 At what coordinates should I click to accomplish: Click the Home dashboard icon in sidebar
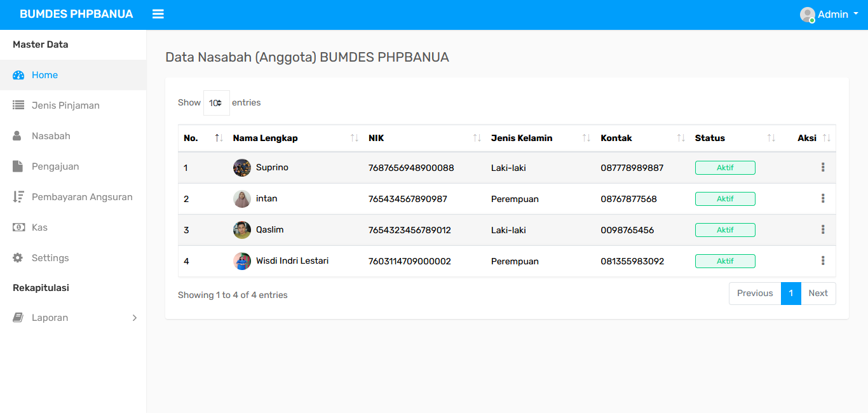coord(18,75)
